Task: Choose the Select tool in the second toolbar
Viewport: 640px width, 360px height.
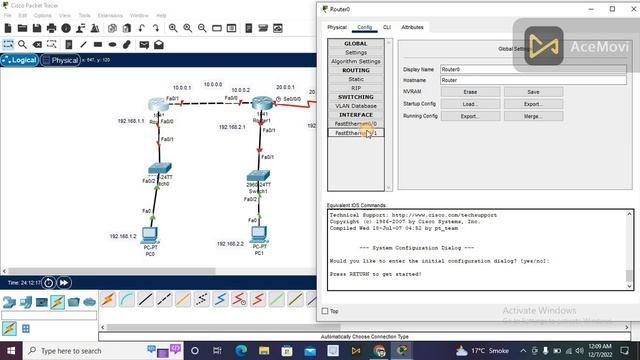Action: (x=8, y=44)
